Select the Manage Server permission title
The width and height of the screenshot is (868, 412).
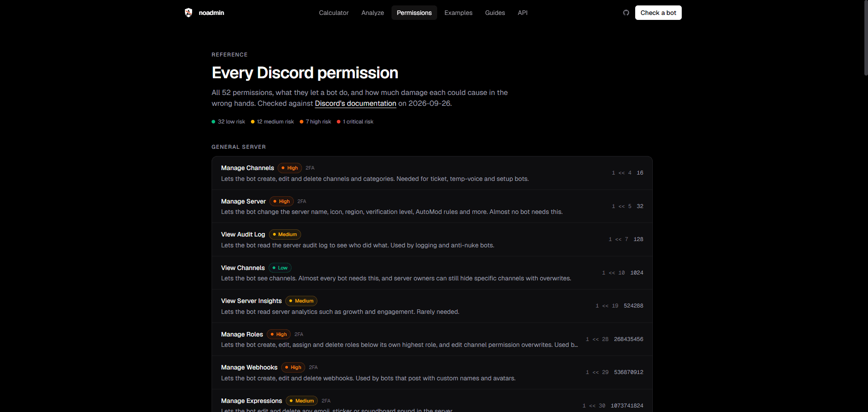coord(243,201)
